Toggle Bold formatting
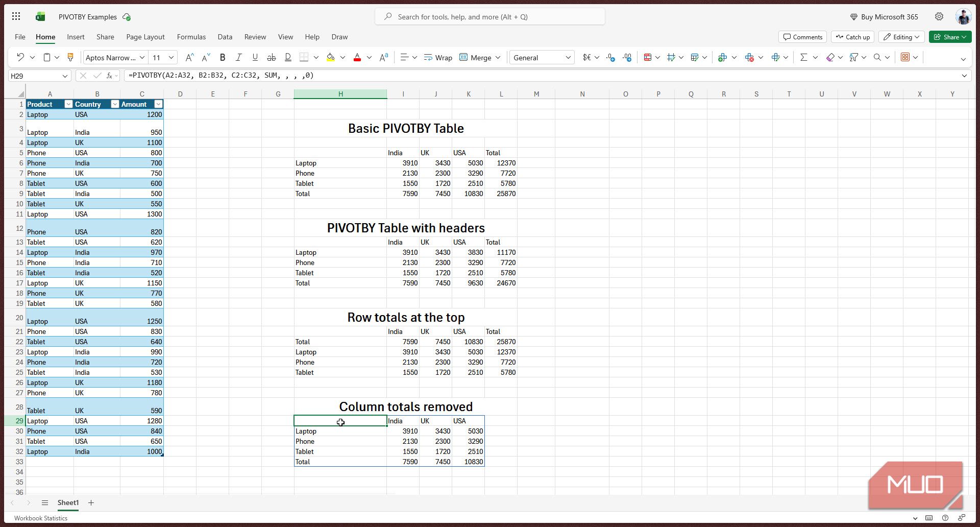 [x=223, y=57]
